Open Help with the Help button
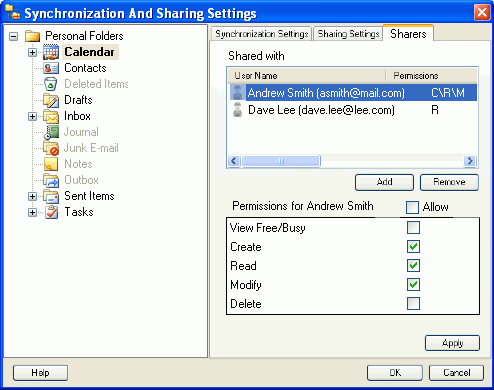 click(40, 373)
